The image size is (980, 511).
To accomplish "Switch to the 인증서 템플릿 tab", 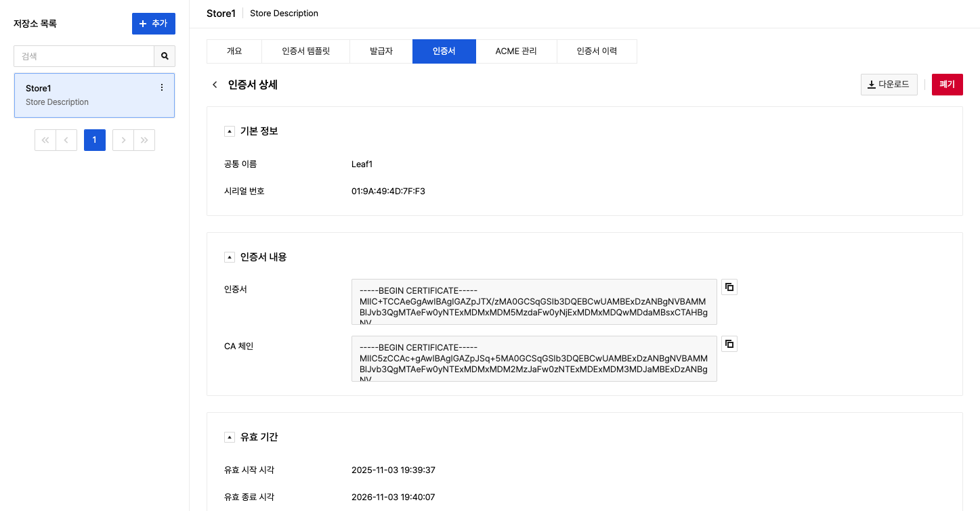I will click(x=306, y=51).
